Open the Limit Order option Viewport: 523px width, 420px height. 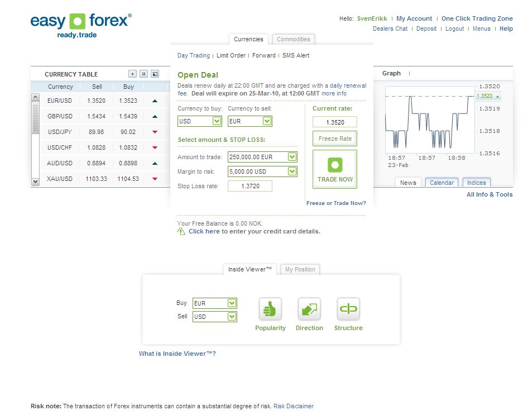pos(231,55)
